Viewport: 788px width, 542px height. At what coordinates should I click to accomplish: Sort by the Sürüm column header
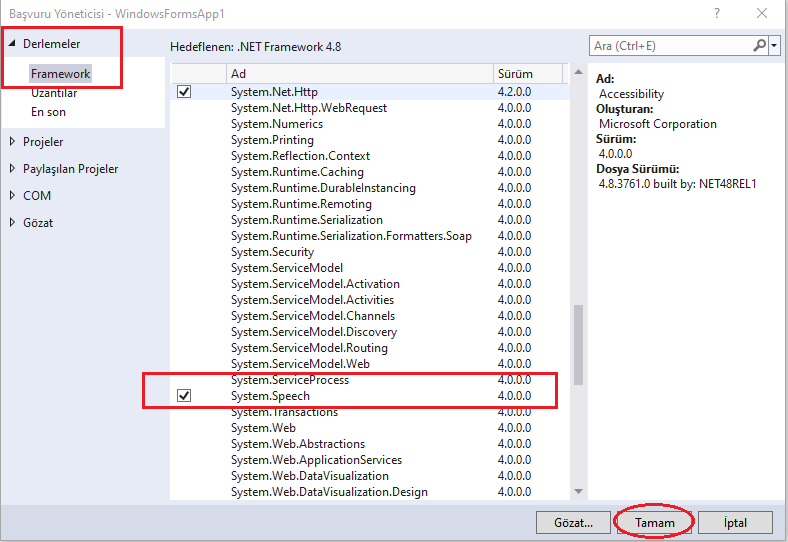point(528,73)
